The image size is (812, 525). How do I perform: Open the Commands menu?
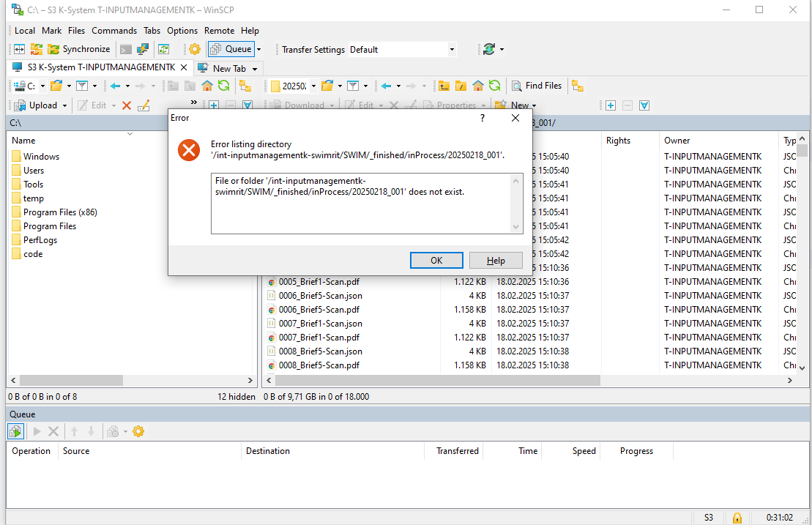point(114,31)
